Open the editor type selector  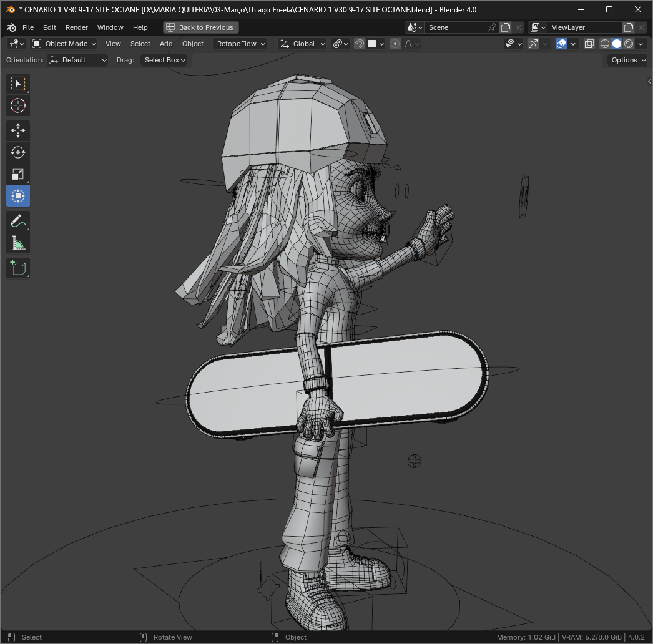coord(17,44)
